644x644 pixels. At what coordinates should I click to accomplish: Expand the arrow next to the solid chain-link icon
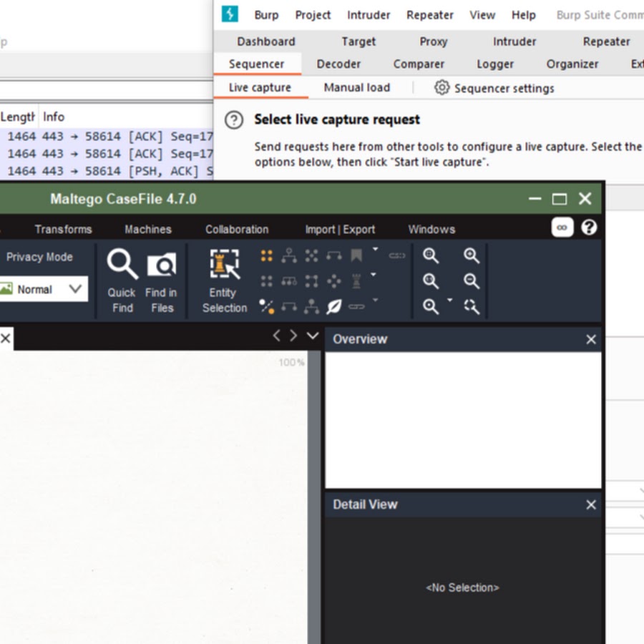click(375, 300)
